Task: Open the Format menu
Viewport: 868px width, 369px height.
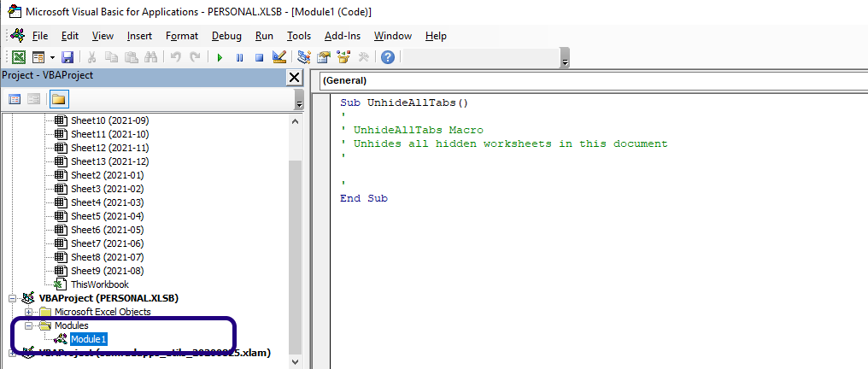Action: click(182, 36)
